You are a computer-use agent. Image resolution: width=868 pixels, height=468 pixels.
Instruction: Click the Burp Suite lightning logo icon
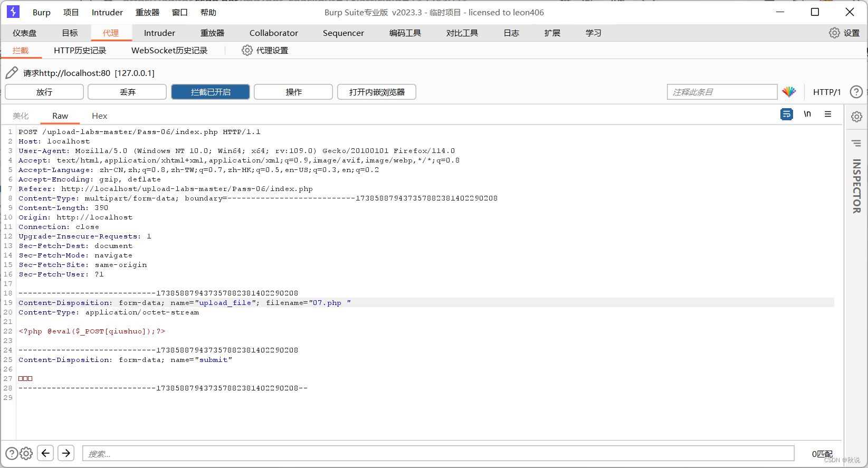(13, 12)
